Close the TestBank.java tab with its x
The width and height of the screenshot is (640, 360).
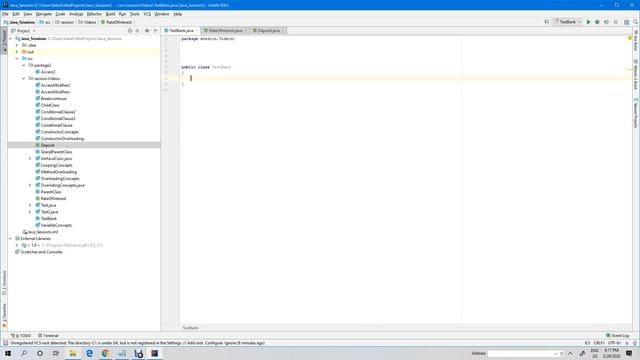(196, 31)
